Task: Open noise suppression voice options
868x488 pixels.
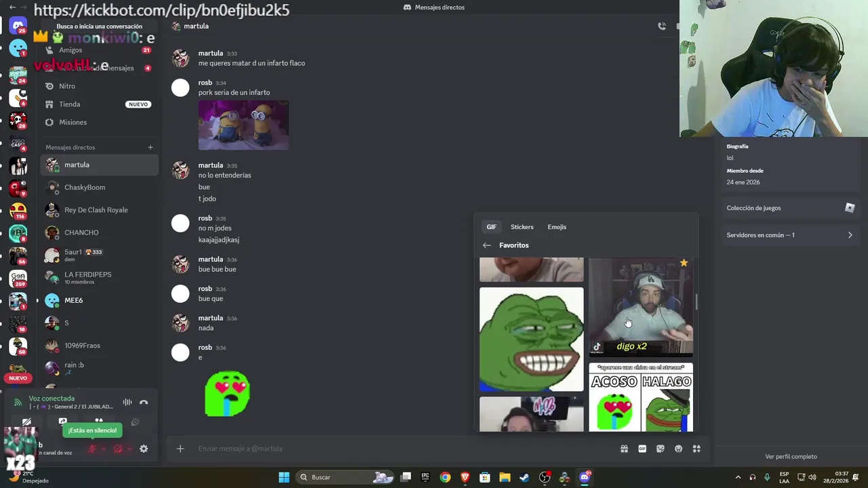Action: tap(127, 403)
